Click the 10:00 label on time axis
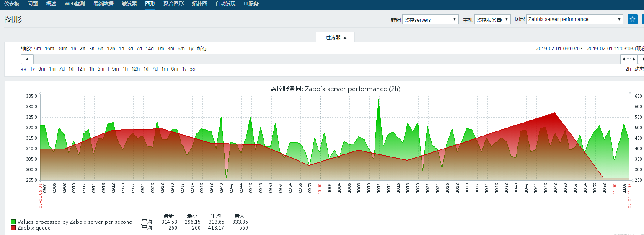 click(x=320, y=190)
